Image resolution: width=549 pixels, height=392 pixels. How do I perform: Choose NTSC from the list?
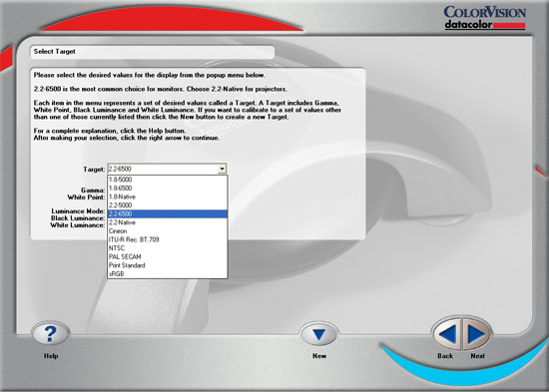click(x=168, y=248)
